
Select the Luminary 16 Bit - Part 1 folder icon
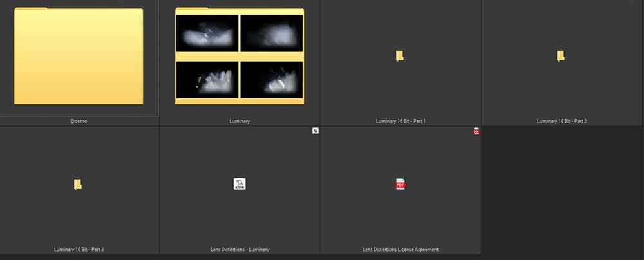click(x=400, y=56)
